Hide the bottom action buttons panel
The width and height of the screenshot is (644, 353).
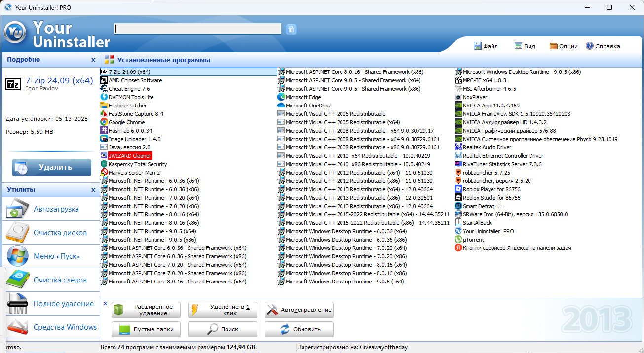(x=105, y=304)
